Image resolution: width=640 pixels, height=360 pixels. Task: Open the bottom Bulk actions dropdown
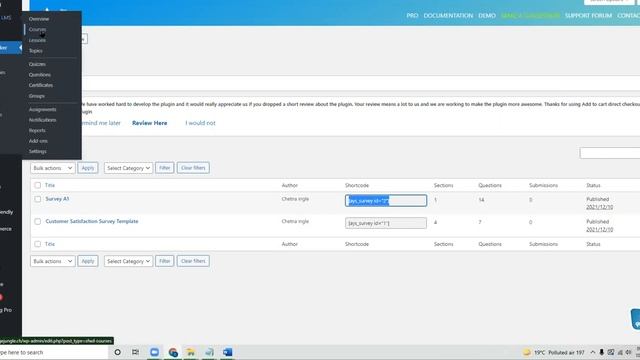[x=53, y=261]
